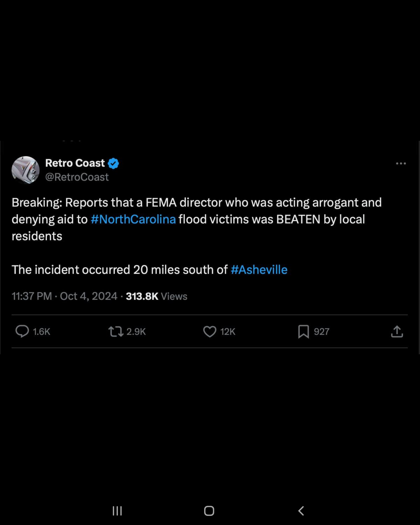Tap the share upload icon
Image resolution: width=420 pixels, height=525 pixels.
397,331
